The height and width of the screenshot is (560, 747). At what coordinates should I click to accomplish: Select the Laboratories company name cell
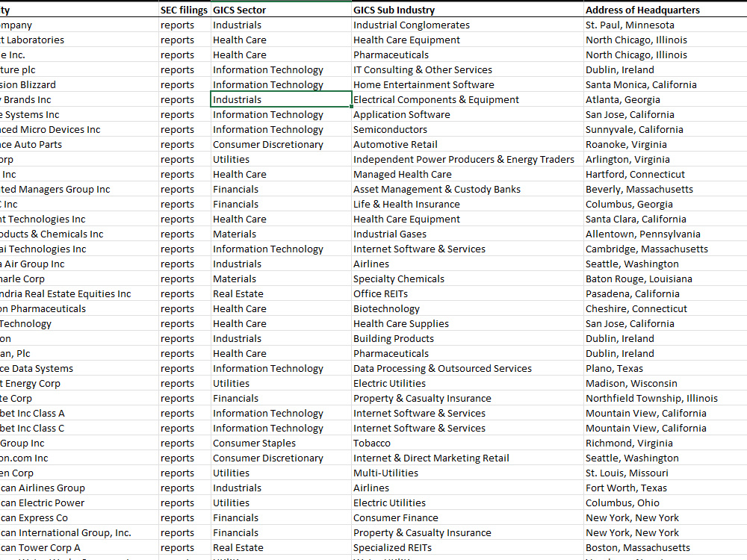click(79, 40)
